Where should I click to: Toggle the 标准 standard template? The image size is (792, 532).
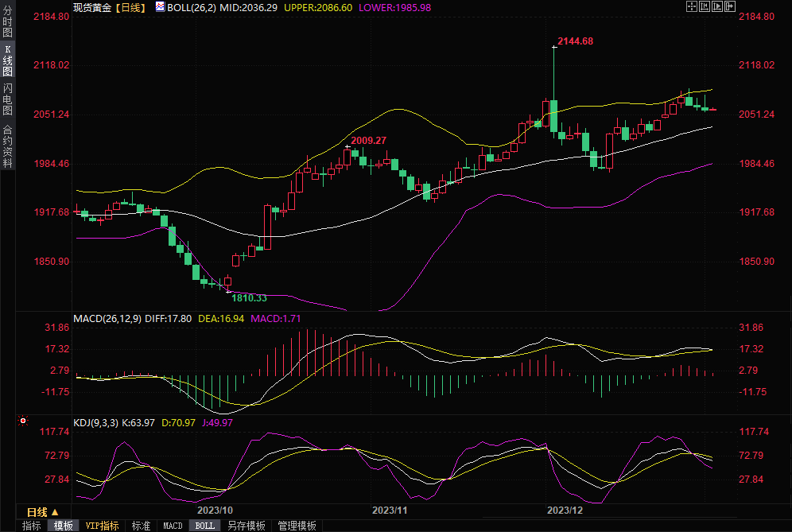point(141,526)
